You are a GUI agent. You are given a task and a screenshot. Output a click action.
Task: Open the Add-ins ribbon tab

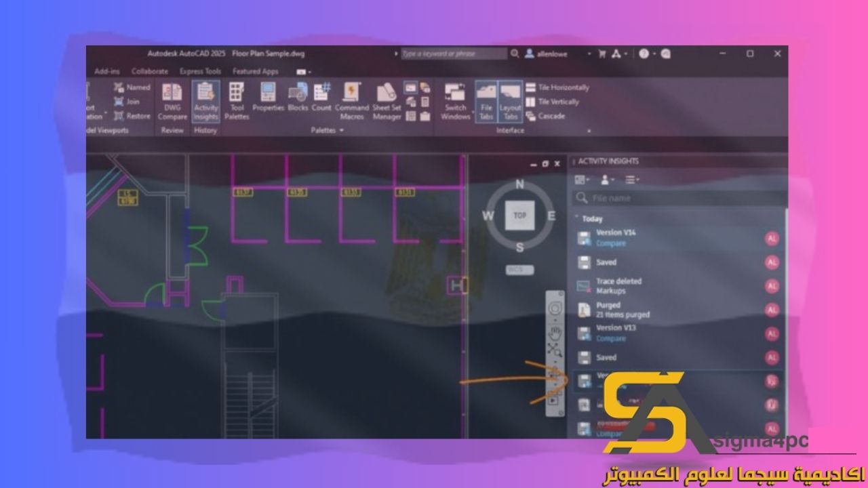pyautogui.click(x=107, y=71)
